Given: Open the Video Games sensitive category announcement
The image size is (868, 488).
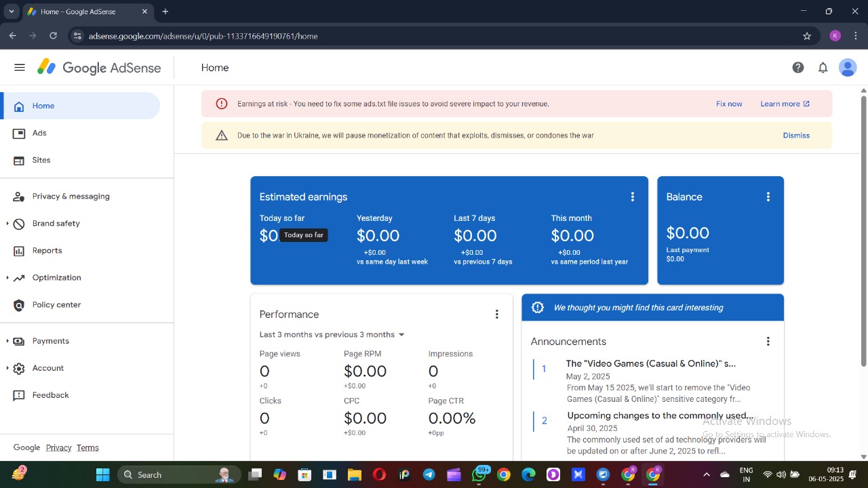Looking at the screenshot, I should click(651, 364).
